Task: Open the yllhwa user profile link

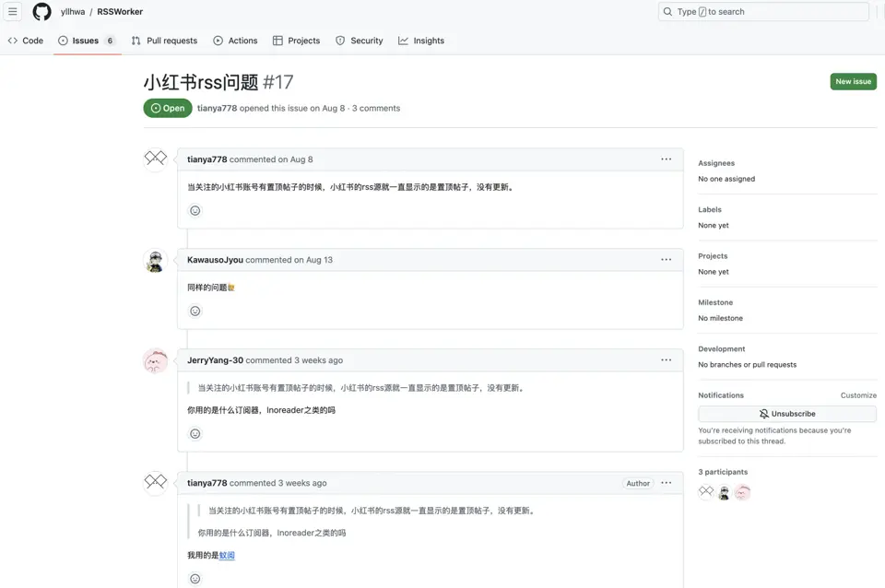Action: (x=73, y=11)
